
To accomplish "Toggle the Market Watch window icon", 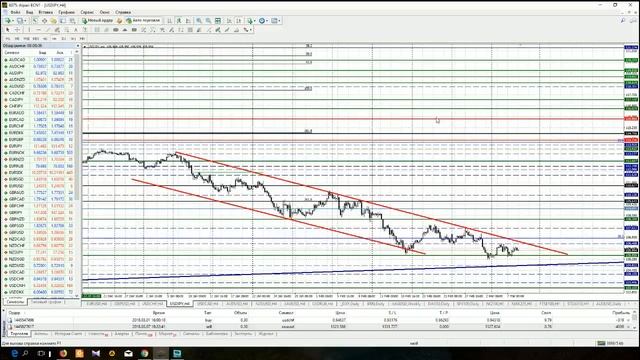I will tap(35, 20).
